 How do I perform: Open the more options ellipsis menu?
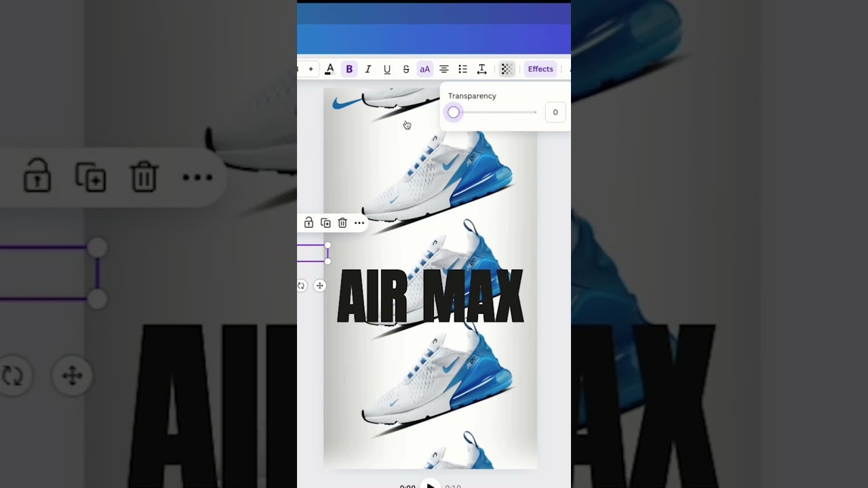[x=359, y=223]
